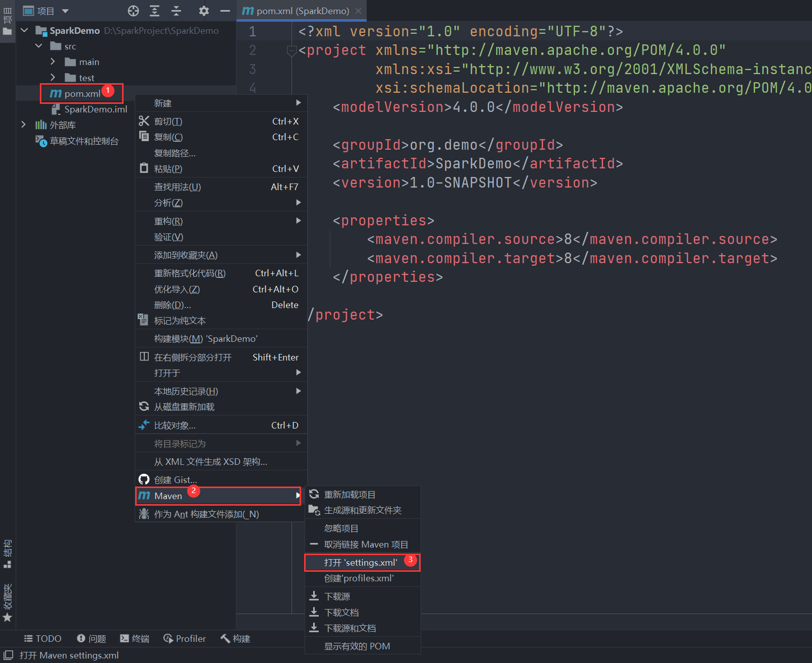The height and width of the screenshot is (663, 812).
Task: Open the Profiler tool window
Action: click(x=185, y=638)
